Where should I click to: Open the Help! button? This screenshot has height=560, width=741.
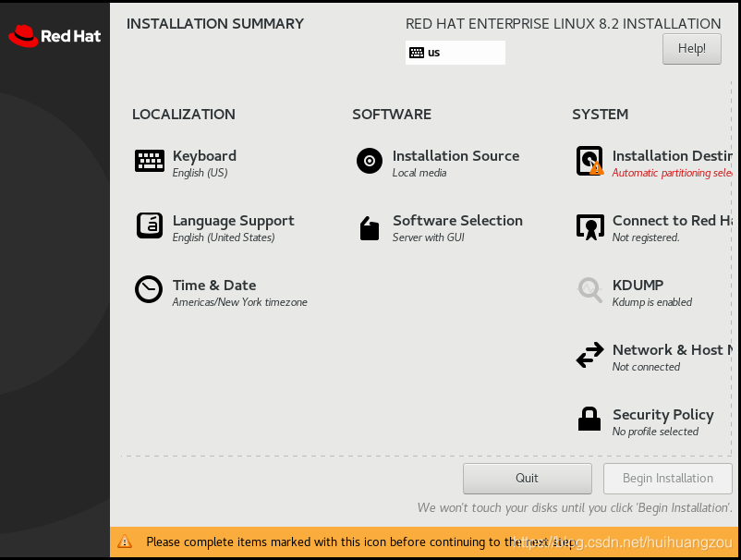tap(691, 49)
